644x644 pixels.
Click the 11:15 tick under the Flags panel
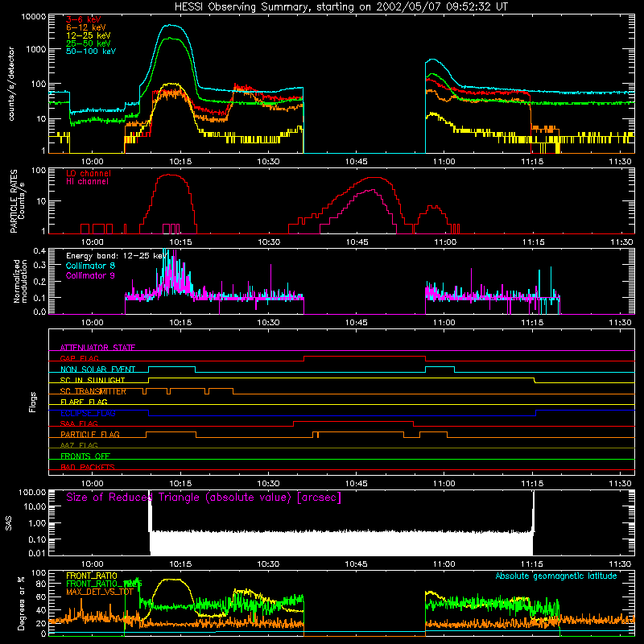click(x=532, y=484)
